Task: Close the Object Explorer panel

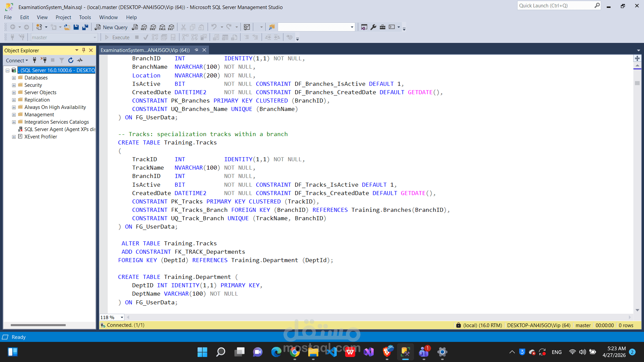Action: point(91,50)
